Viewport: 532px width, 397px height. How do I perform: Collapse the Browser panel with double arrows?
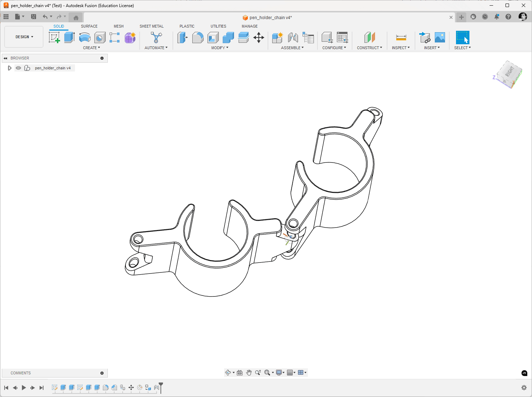[x=5, y=58]
